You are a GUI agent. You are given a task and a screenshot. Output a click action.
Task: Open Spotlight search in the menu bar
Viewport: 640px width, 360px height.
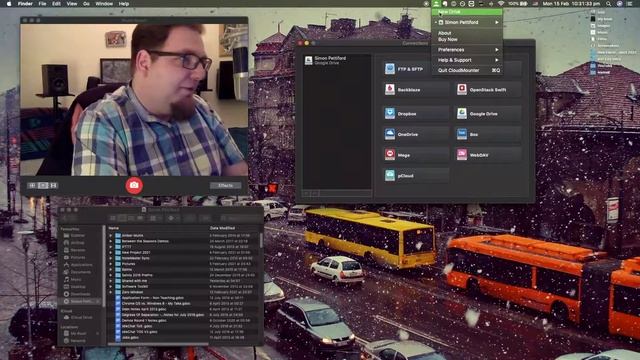pyautogui.click(x=608, y=4)
